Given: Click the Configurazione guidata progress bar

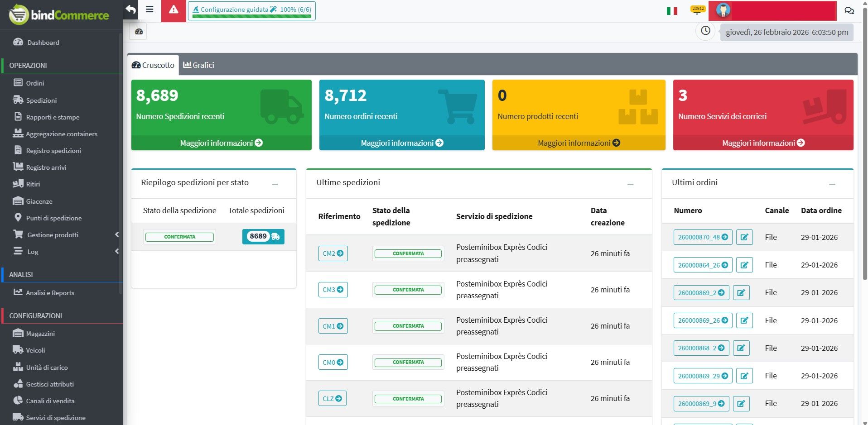Looking at the screenshot, I should pyautogui.click(x=251, y=11).
